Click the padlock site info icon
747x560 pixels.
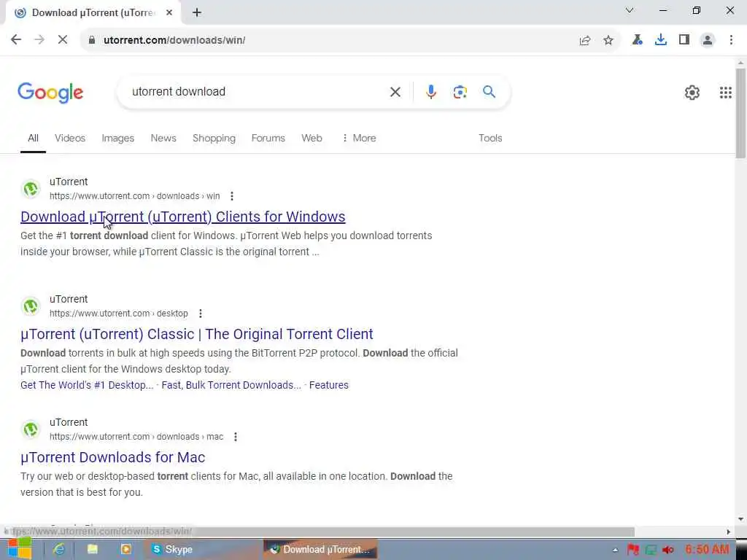[x=91, y=40]
